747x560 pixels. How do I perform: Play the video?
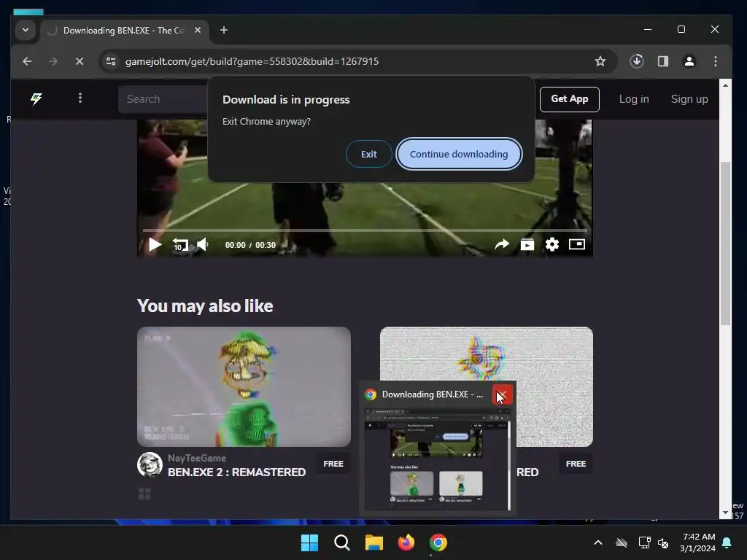(155, 245)
